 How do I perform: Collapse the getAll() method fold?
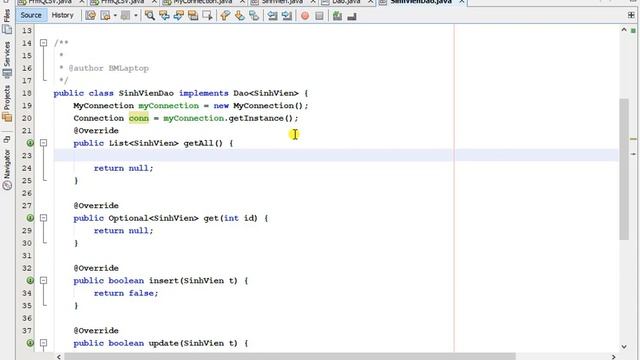tap(43, 143)
